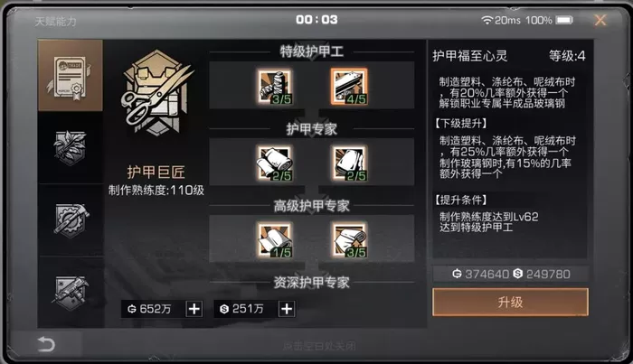
Task: Click the 资深护甲专家 tier heading
Action: (x=311, y=282)
